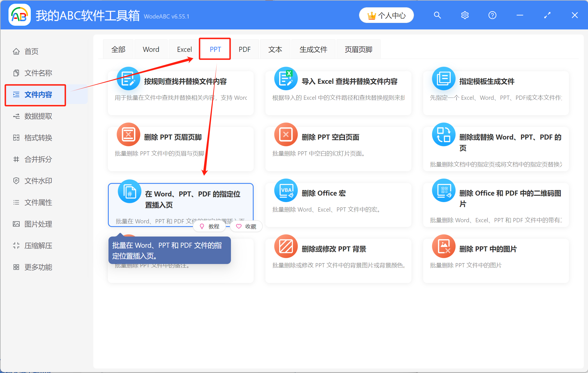588x373 pixels.
Task: Open the 指定模板生成文件 icon
Action: pyautogui.click(x=444, y=79)
